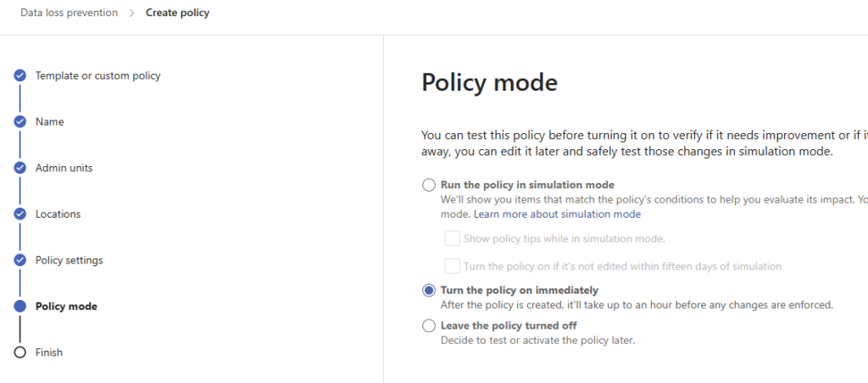This screenshot has width=868, height=383.
Task: Open the Admin units step label
Action: click(64, 168)
